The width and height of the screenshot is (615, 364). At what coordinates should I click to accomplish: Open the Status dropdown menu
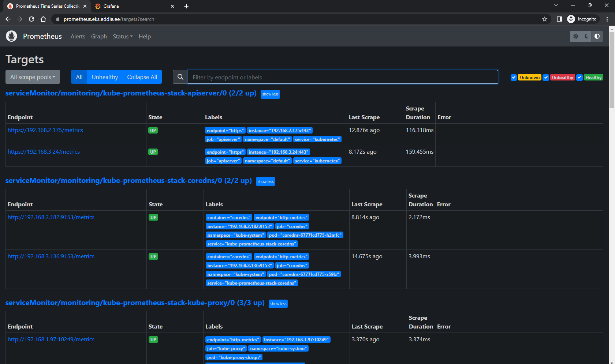[x=123, y=37]
